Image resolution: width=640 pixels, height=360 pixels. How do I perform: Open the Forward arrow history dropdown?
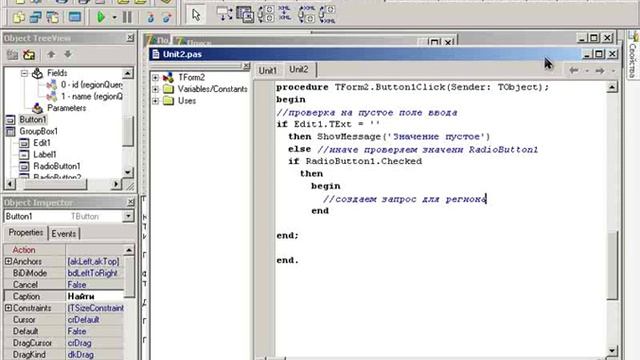click(x=613, y=71)
